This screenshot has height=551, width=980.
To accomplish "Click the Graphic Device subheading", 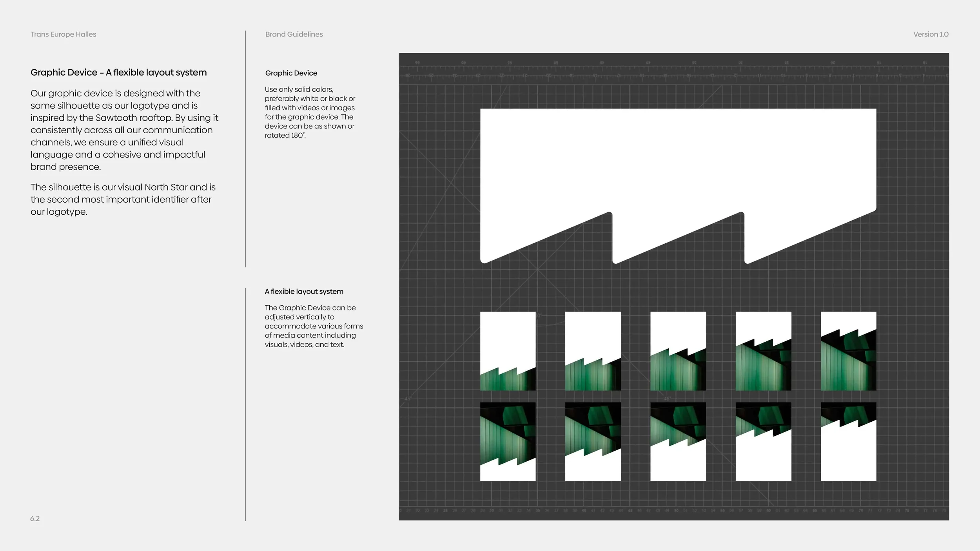I will (291, 73).
